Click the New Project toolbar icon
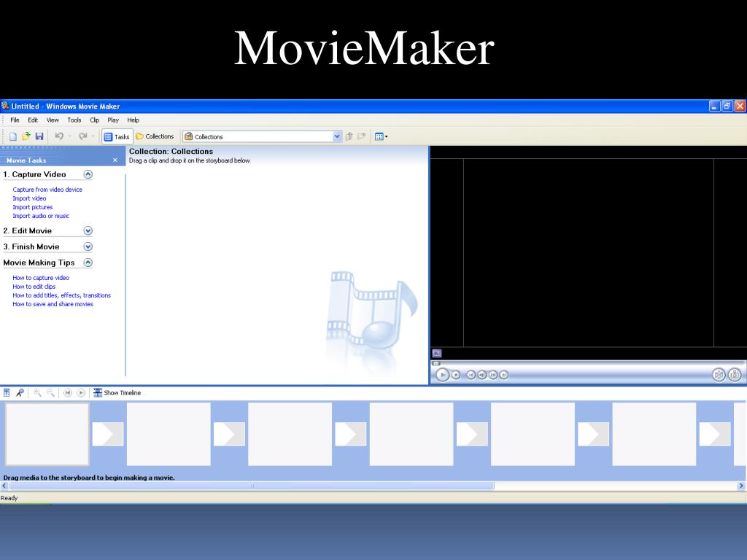The height and width of the screenshot is (560, 747). (x=13, y=136)
